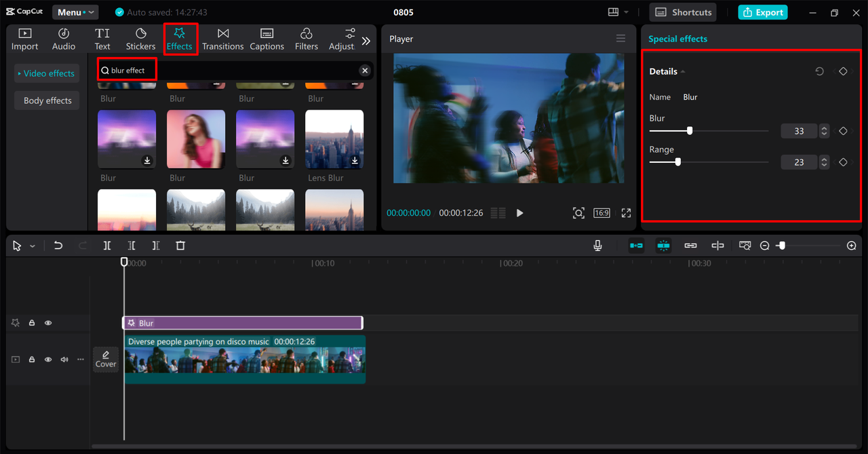The image size is (868, 454).
Task: Open the Shortcuts panel
Action: [x=684, y=12]
